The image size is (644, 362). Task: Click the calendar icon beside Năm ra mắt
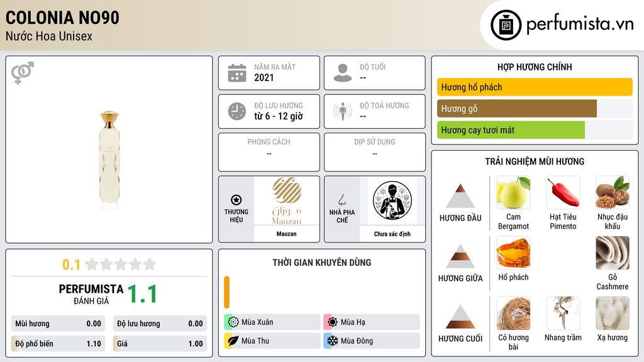pyautogui.click(x=237, y=73)
